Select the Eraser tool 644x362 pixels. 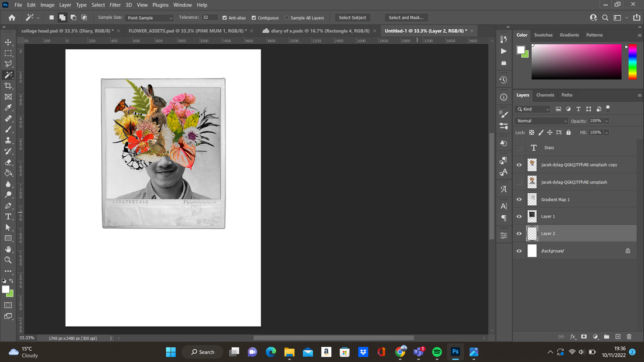coord(8,162)
